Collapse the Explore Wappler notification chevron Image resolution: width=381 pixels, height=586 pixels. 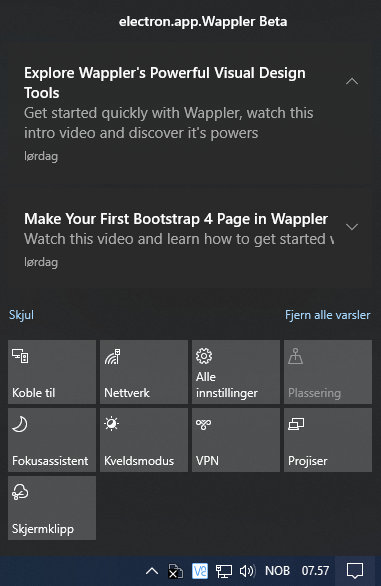click(x=352, y=81)
